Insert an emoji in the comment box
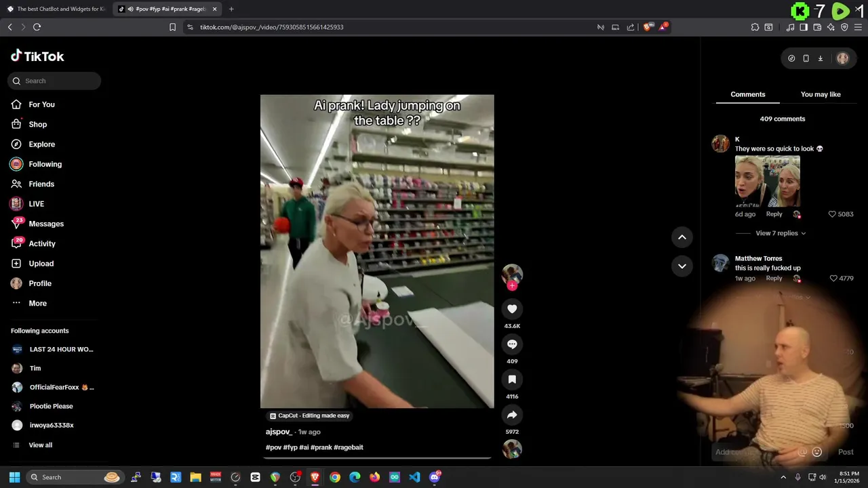This screenshot has height=488, width=868. 817,452
